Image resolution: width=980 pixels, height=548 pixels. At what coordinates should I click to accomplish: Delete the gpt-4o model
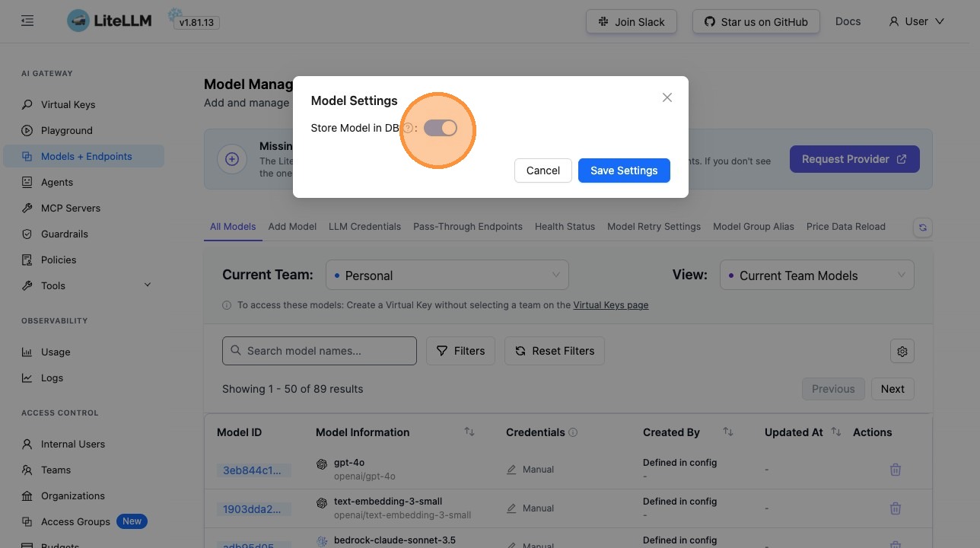(896, 470)
